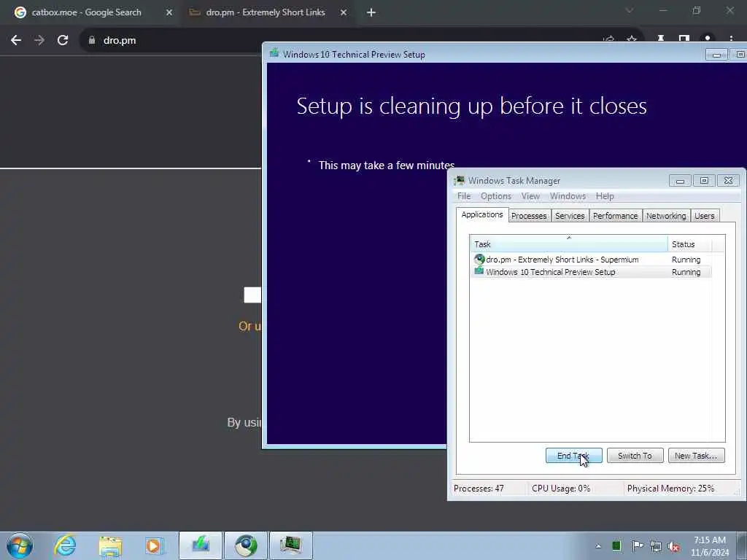Sort by the Task column header

tap(569, 244)
